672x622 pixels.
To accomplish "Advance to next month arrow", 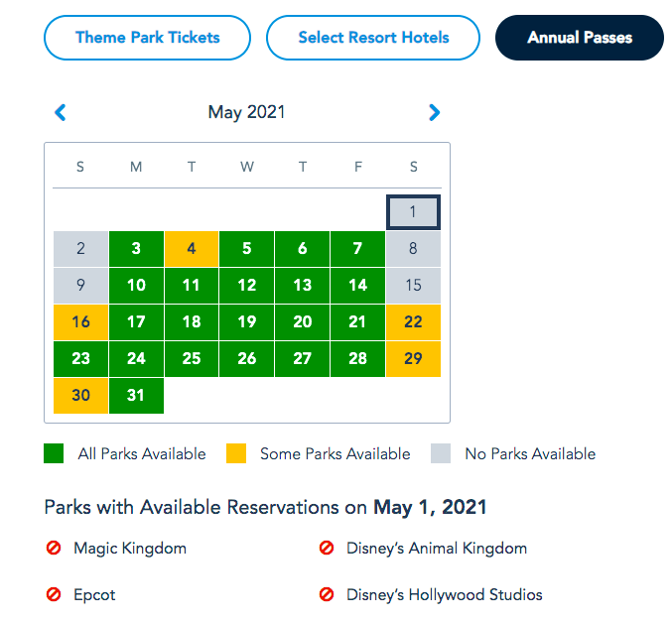I will tap(434, 113).
